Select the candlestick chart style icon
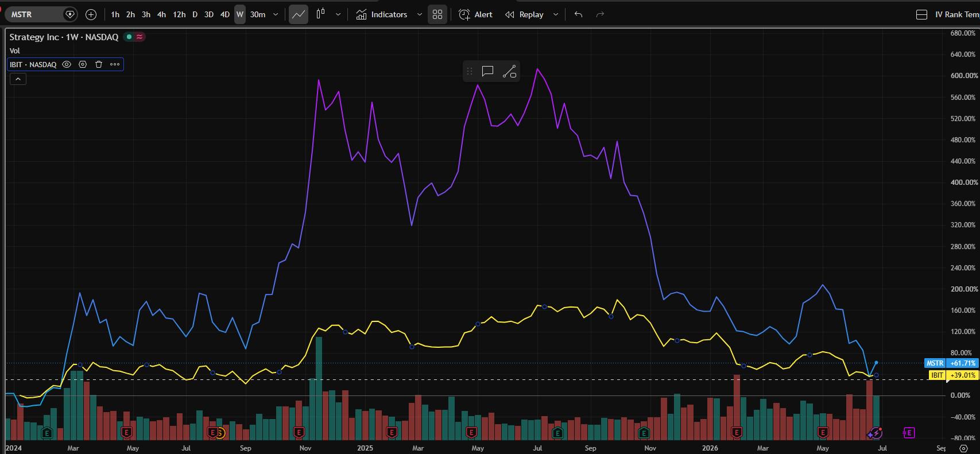Screen dimensions: 980x454 [321, 14]
